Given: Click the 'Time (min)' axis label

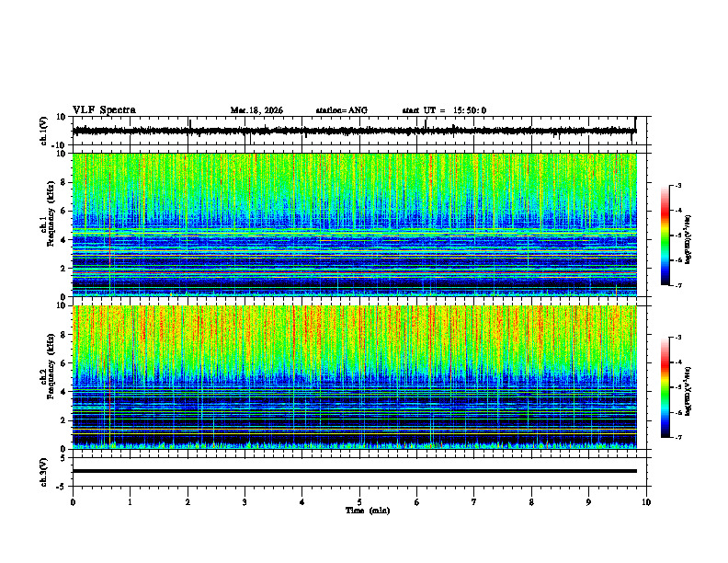Looking at the screenshot, I should pos(368,511).
